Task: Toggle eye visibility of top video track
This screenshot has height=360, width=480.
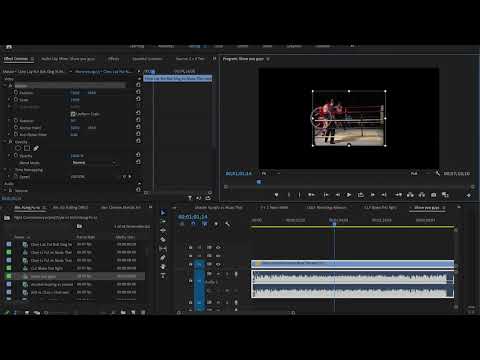Action: [x=218, y=247]
